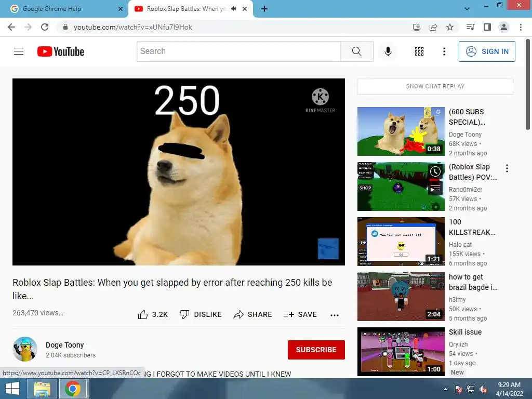Open how to get brazil badge title
This screenshot has height=399, width=532.
pos(473,282)
